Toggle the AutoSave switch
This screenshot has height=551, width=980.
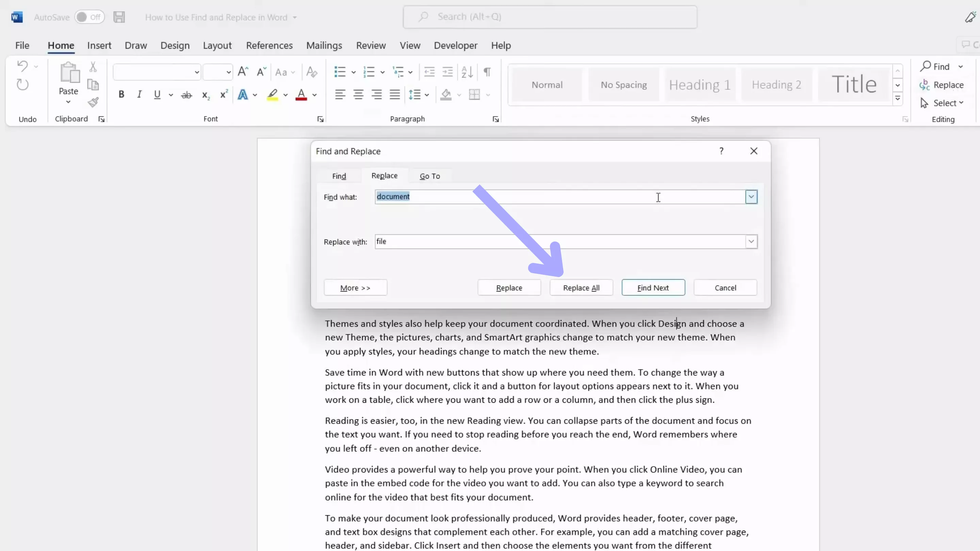(x=89, y=17)
